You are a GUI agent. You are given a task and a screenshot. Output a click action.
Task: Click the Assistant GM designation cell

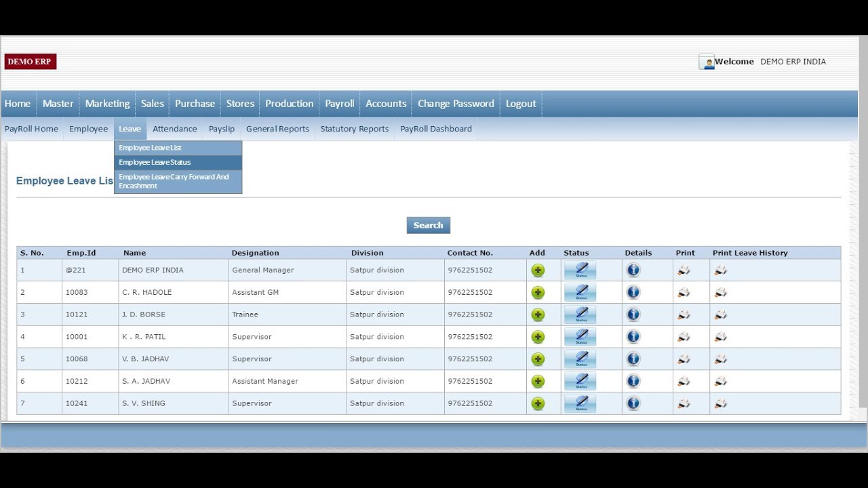pos(288,293)
